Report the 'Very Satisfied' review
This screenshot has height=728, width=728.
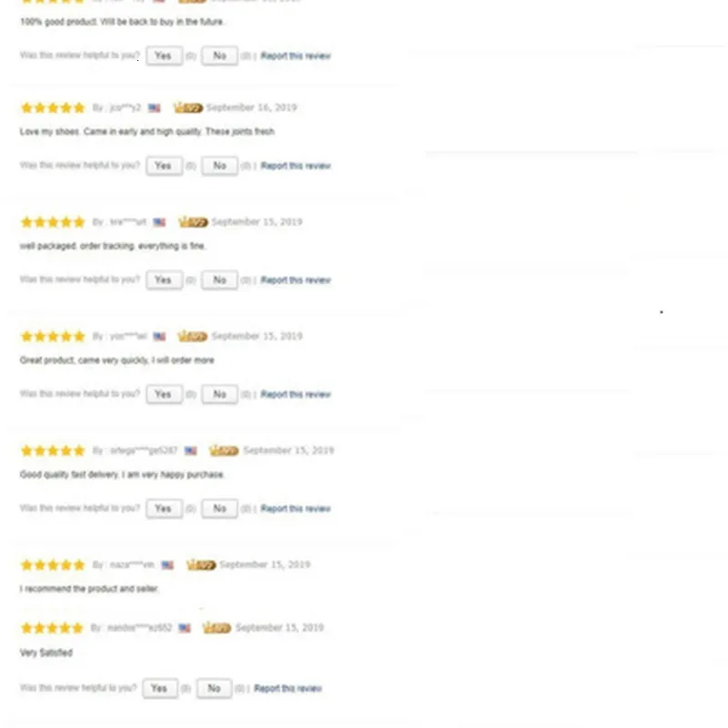pyautogui.click(x=288, y=689)
